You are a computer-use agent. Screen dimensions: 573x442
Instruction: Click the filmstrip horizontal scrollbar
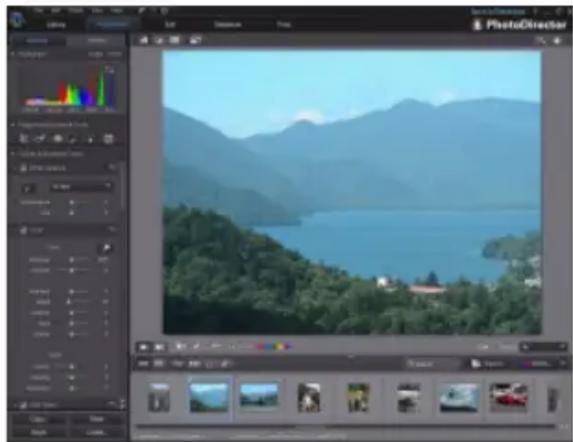tap(345, 426)
